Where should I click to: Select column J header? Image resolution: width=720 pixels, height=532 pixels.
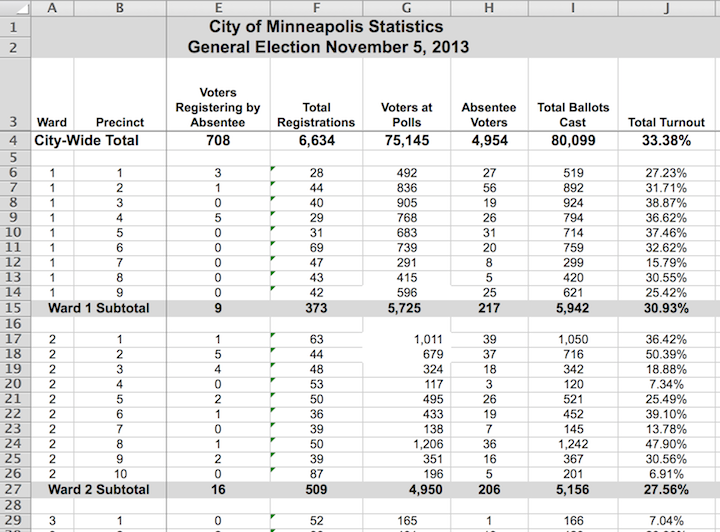666,8
